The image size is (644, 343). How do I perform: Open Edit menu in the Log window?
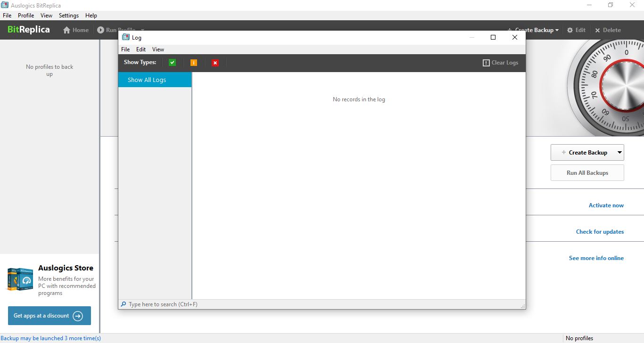pyautogui.click(x=141, y=49)
